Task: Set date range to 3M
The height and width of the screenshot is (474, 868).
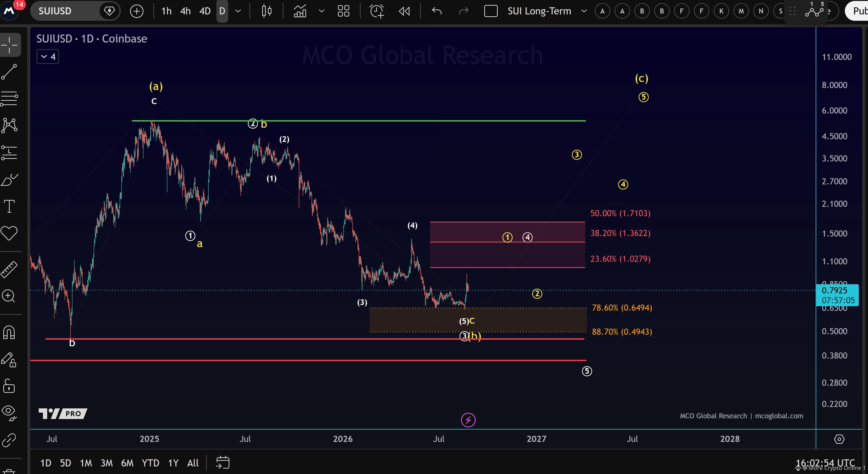Action: (x=106, y=463)
